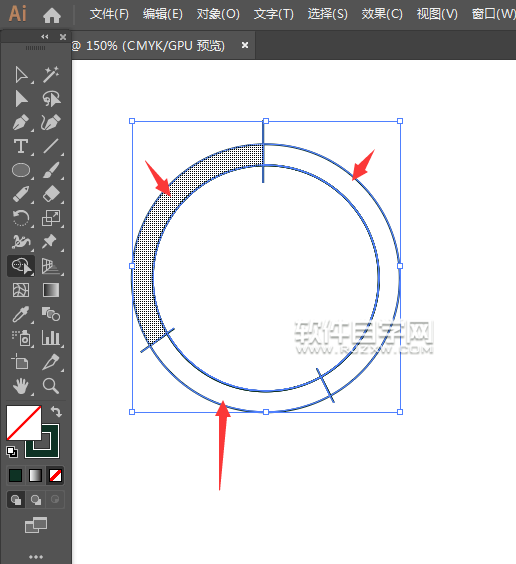Open the change screen mode options
This screenshot has width=516, height=564.
pos(36,525)
